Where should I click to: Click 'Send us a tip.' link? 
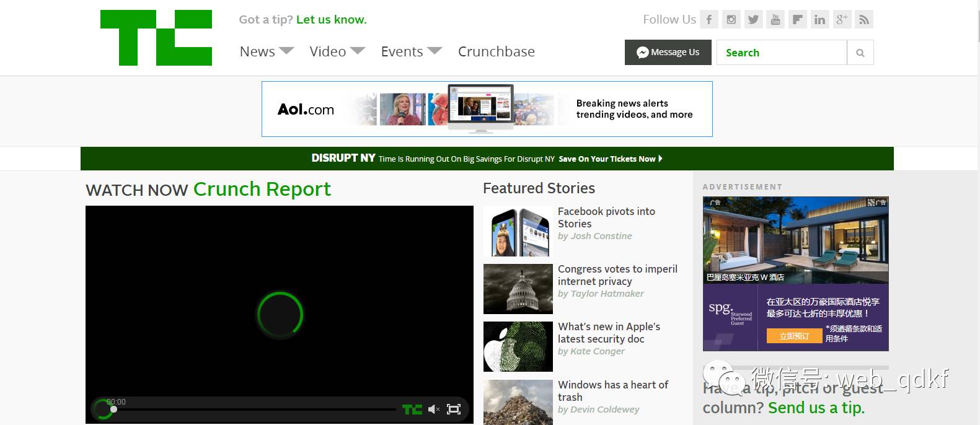click(816, 408)
